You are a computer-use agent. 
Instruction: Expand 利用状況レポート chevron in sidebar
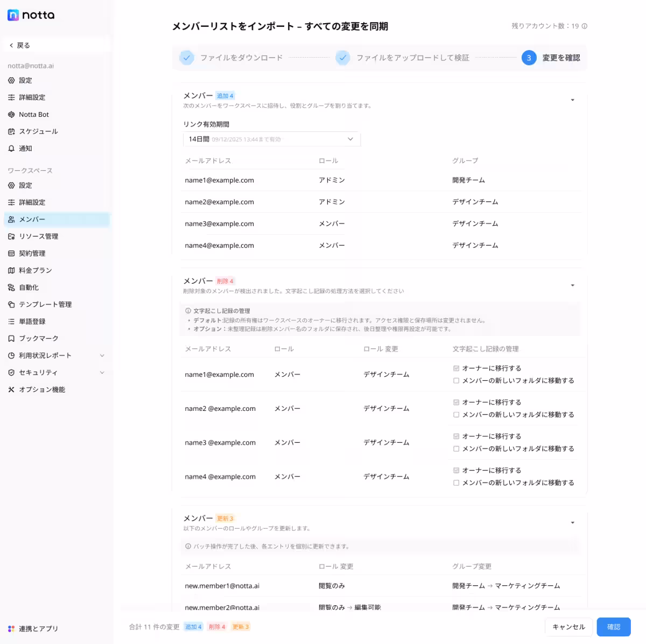point(102,355)
